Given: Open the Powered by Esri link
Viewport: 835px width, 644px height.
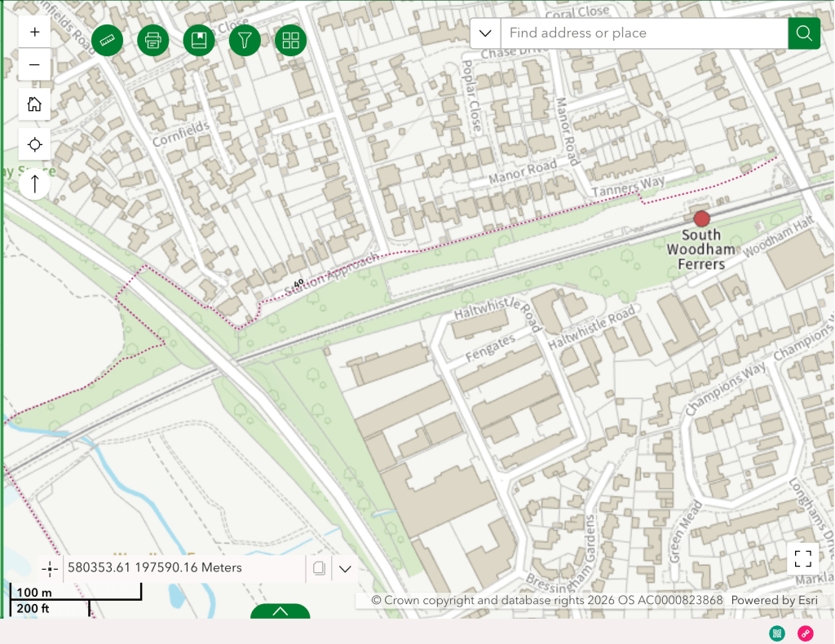Looking at the screenshot, I should click(x=774, y=600).
